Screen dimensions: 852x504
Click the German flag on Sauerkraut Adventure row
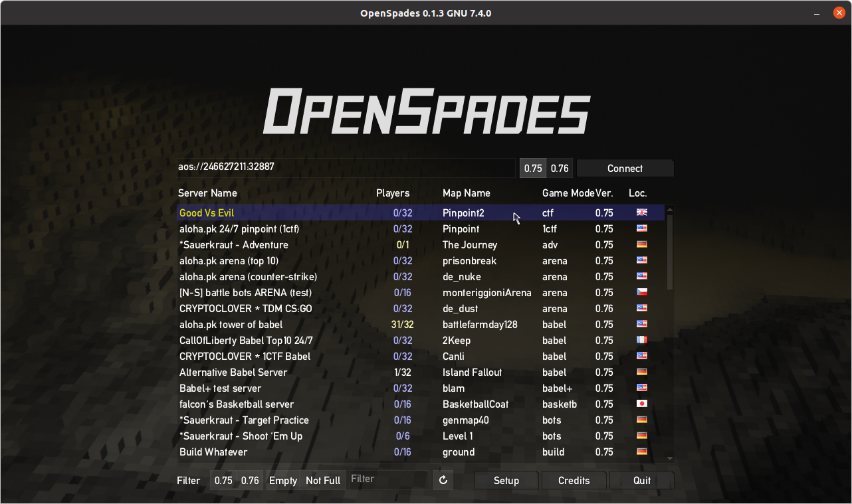pos(641,244)
